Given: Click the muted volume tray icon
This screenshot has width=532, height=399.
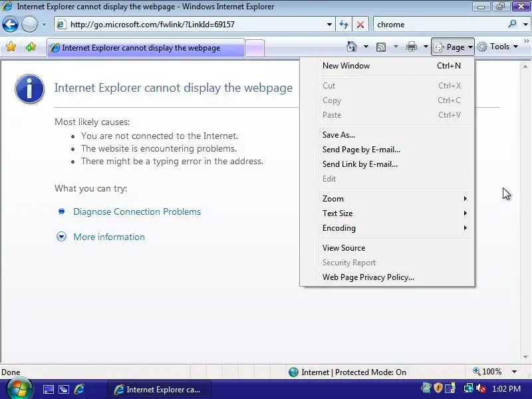Looking at the screenshot, I should pos(481,388).
